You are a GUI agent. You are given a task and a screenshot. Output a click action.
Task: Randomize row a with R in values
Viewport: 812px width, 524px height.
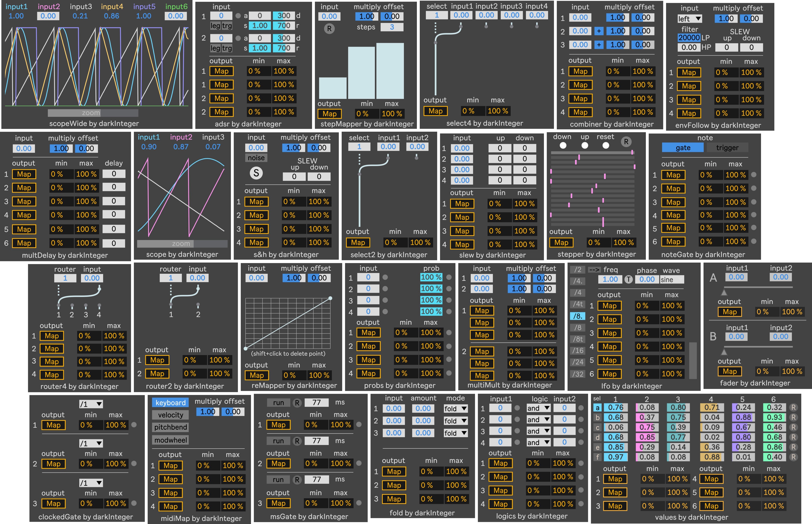[x=793, y=407]
